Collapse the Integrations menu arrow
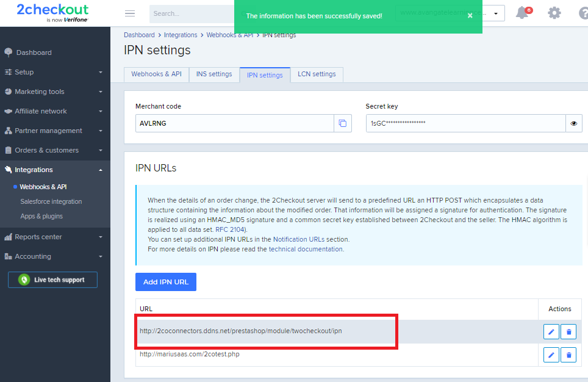Viewport: 588px width, 382px height. tap(101, 170)
